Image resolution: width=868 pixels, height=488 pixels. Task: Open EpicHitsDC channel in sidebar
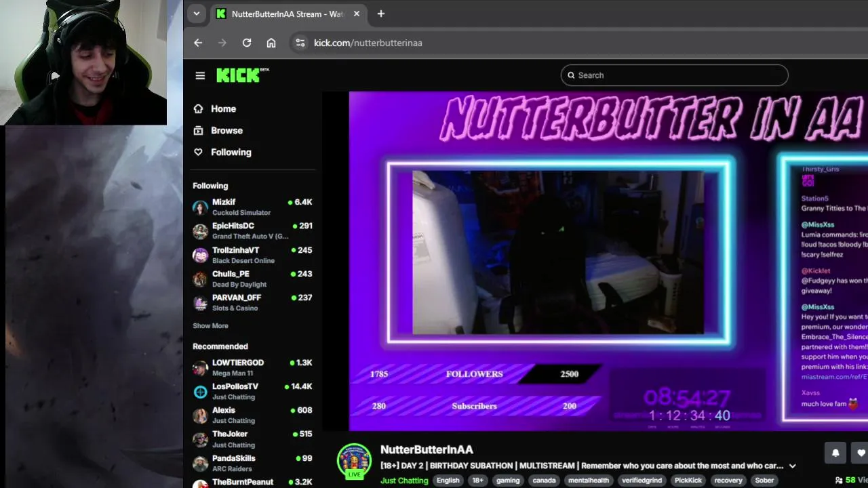point(252,231)
